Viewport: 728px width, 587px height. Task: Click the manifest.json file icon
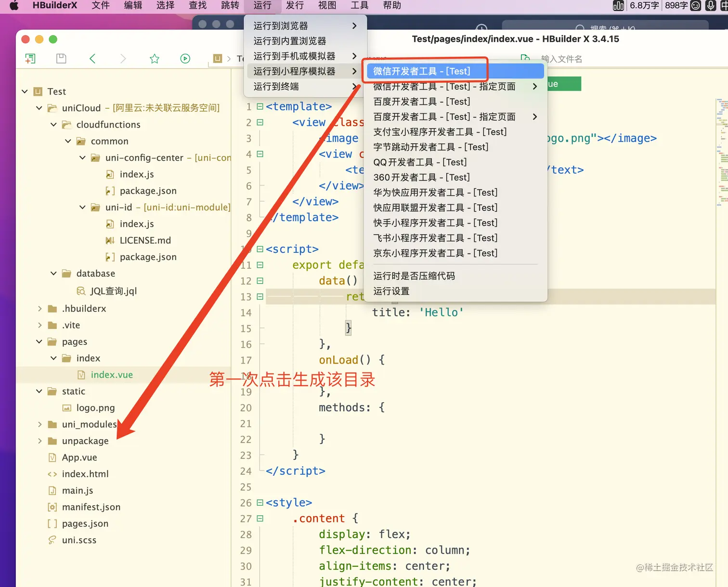coord(52,507)
